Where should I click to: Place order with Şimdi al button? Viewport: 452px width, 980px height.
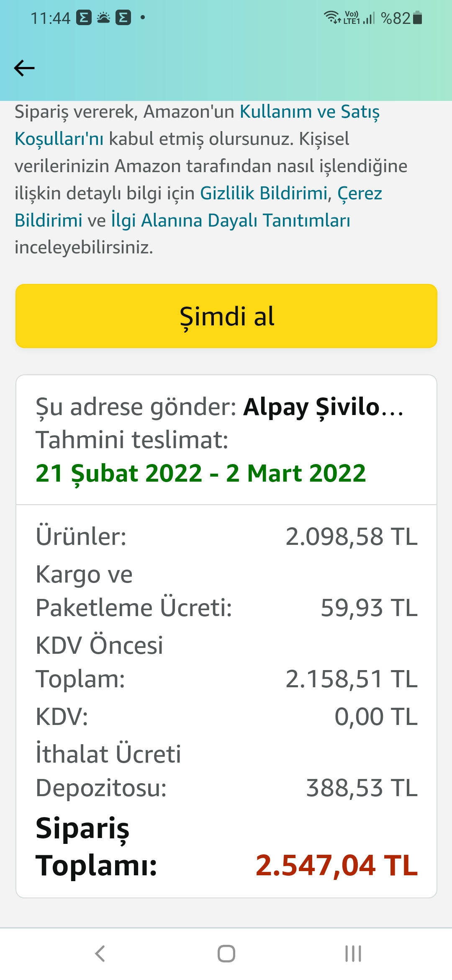click(226, 316)
